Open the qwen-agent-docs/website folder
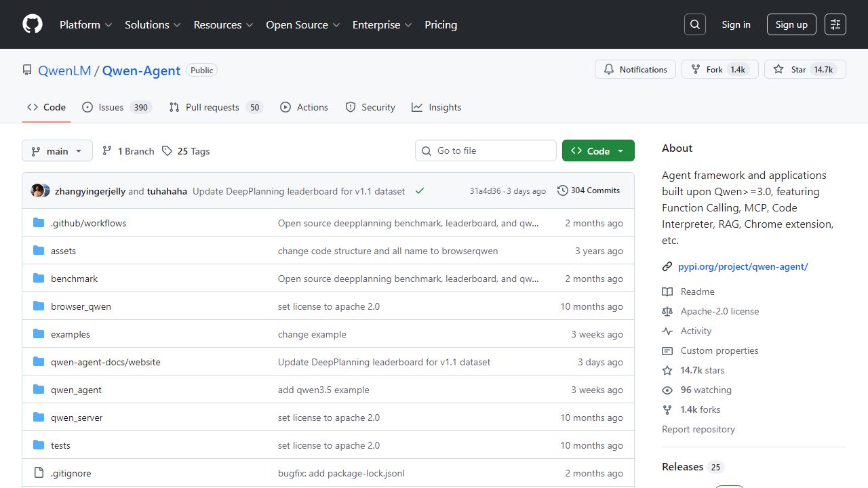 pos(106,362)
